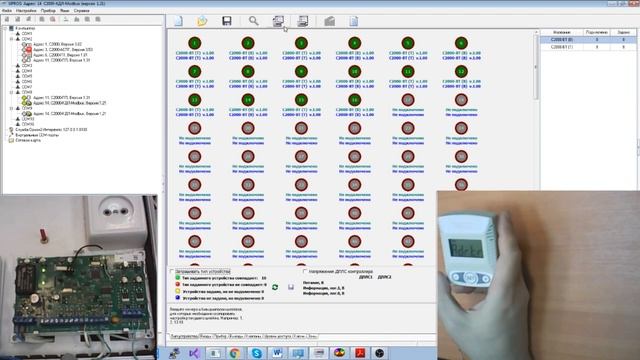The width and height of the screenshot is (640, 360).
Task: Select tree item Адрес 3, С2000-АСПТ
Action: [63, 49]
